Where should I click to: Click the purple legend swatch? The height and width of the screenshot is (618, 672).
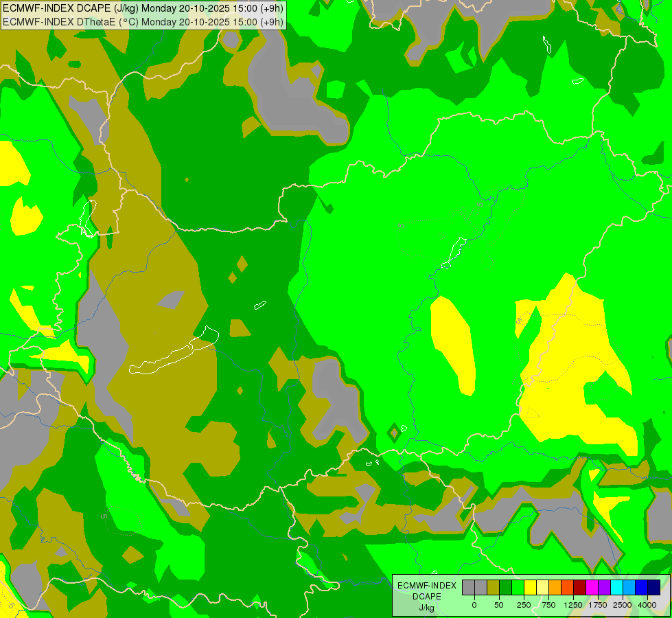tap(604, 588)
